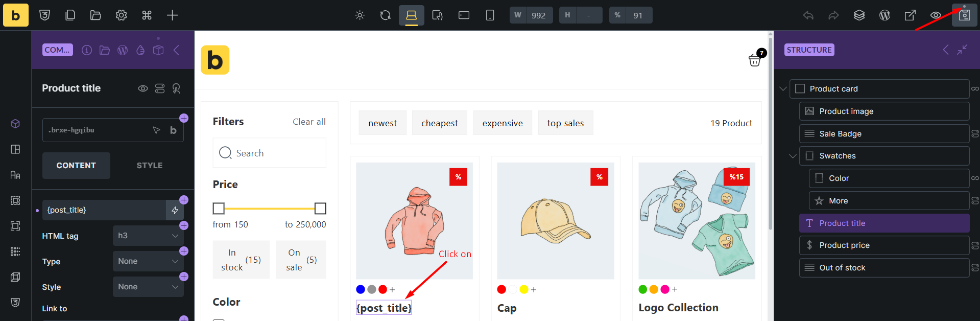Open the Style dropdown set to None

148,287
